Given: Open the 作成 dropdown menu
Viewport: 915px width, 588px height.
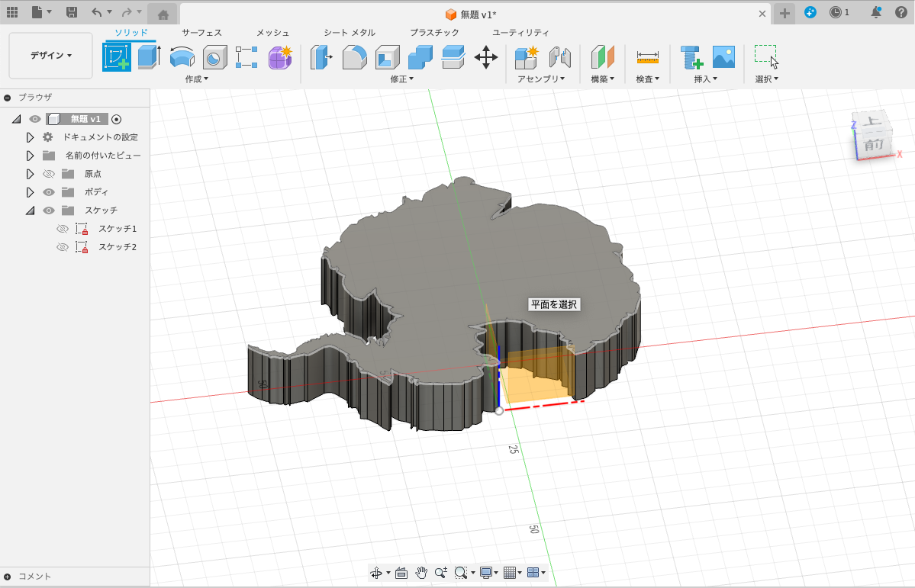Looking at the screenshot, I should pyautogui.click(x=196, y=79).
